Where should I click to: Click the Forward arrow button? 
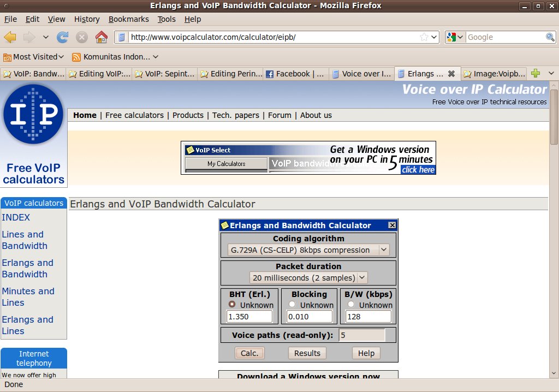[x=29, y=37]
